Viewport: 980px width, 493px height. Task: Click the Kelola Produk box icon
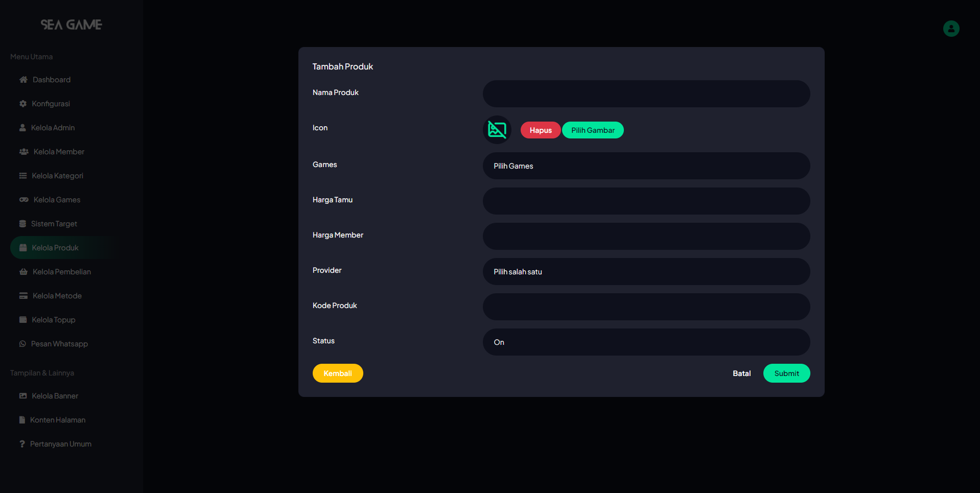(x=23, y=248)
